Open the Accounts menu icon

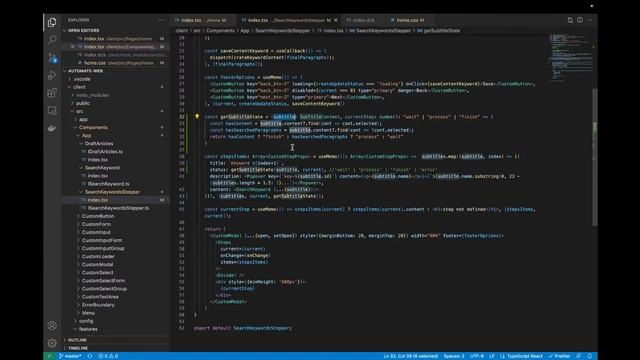(x=52, y=326)
